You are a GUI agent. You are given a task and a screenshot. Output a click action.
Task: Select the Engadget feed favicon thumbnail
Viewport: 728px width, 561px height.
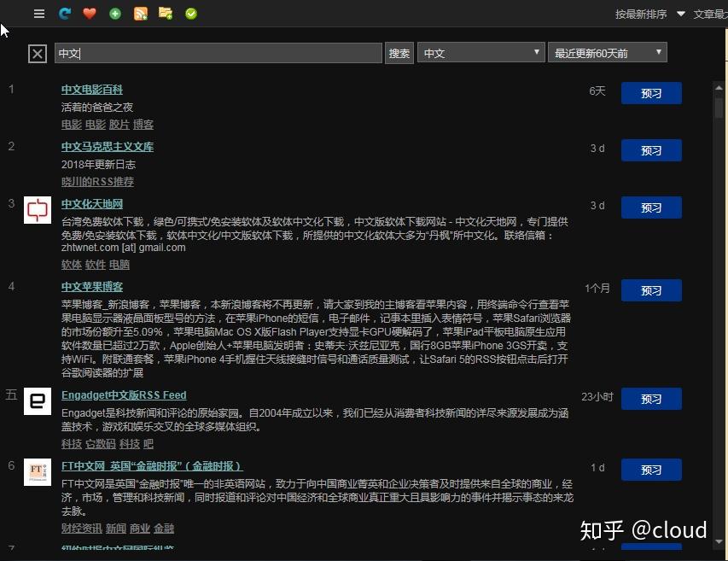[x=38, y=401]
